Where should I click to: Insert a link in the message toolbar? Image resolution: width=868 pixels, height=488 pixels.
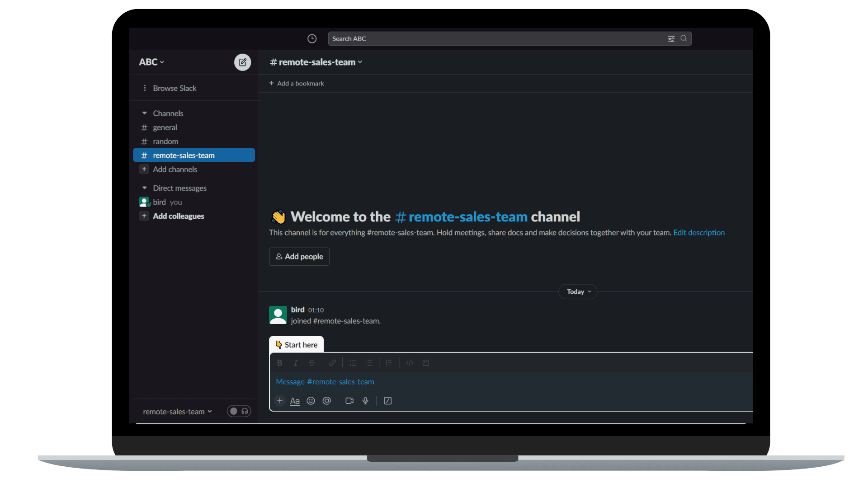(332, 362)
